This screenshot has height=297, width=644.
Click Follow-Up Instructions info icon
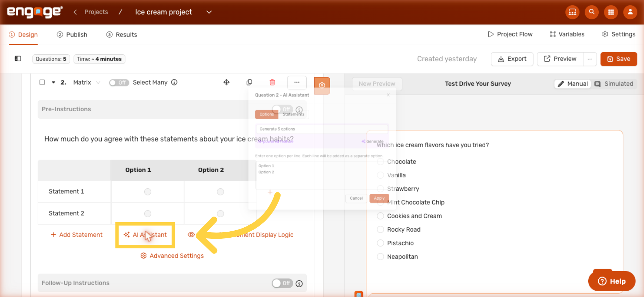pyautogui.click(x=299, y=284)
